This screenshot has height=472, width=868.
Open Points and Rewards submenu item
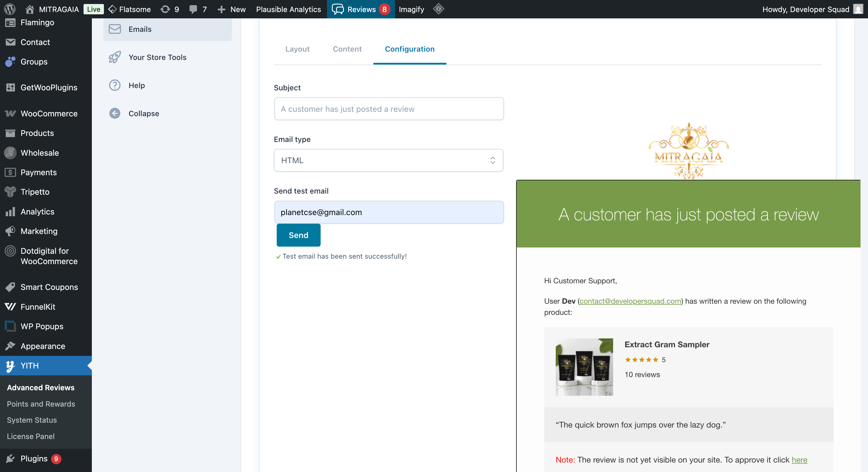[41, 404]
